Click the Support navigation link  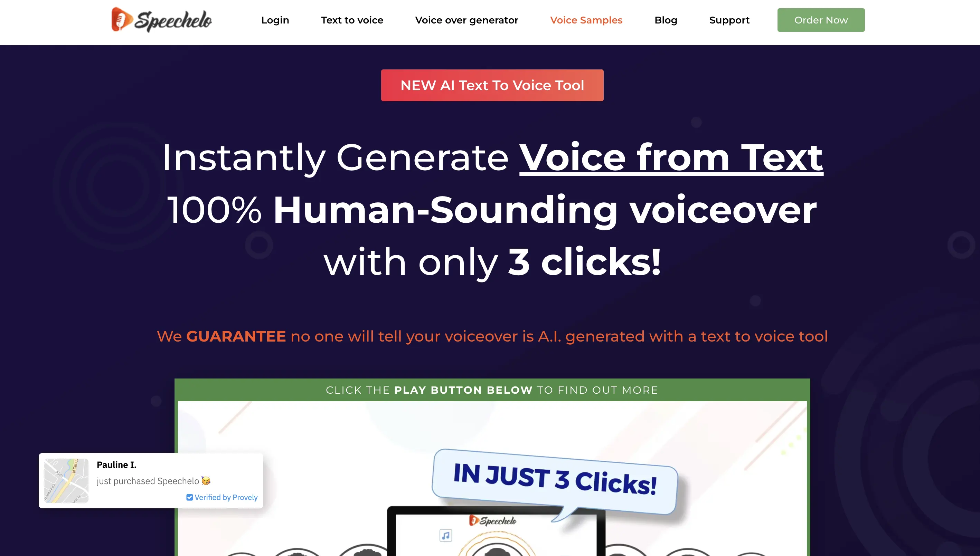[729, 20]
